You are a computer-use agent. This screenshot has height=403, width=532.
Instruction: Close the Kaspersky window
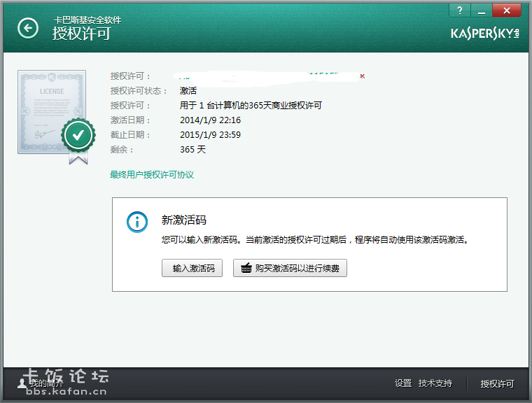507,10
